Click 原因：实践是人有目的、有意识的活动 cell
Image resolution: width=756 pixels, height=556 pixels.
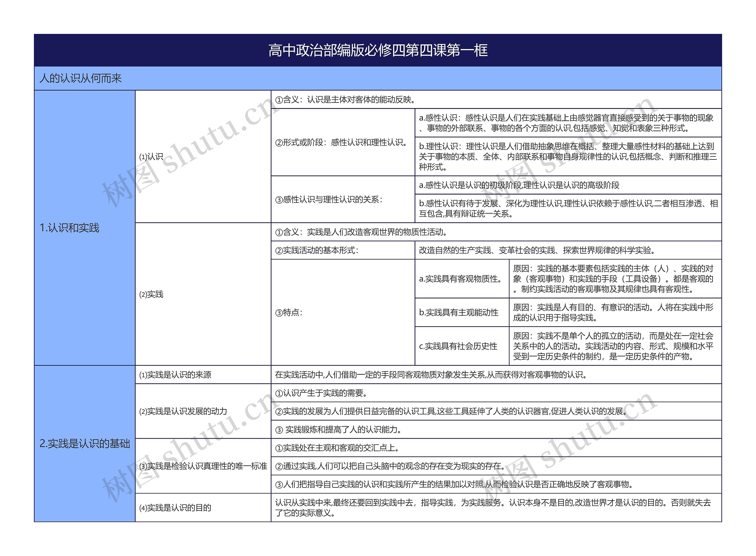pyautogui.click(x=615, y=312)
